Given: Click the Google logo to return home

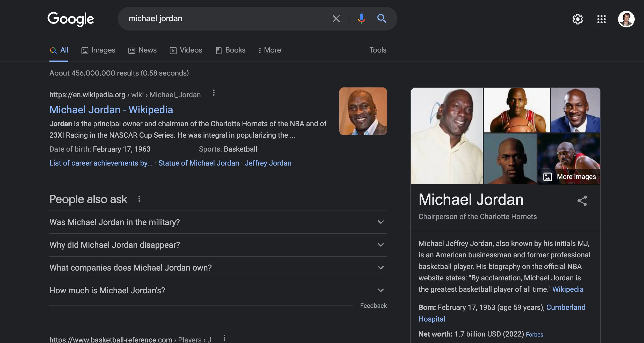Looking at the screenshot, I should (70, 19).
